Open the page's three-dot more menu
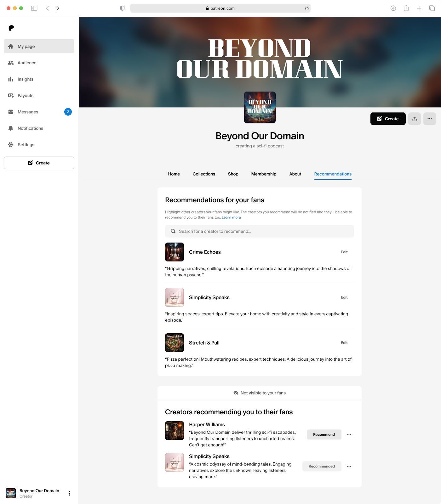This screenshot has height=504, width=441. coord(429,119)
